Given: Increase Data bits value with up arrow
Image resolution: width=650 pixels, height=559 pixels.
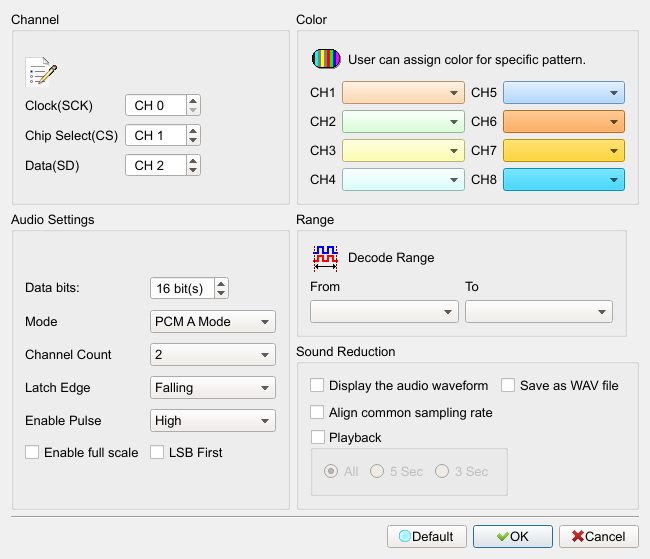Looking at the screenshot, I should point(221,284).
